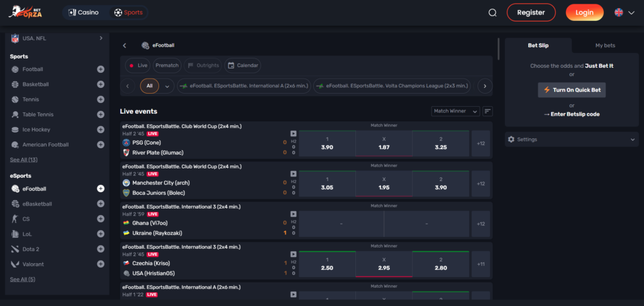Click the back arrow beside eFootball title

tap(125, 45)
